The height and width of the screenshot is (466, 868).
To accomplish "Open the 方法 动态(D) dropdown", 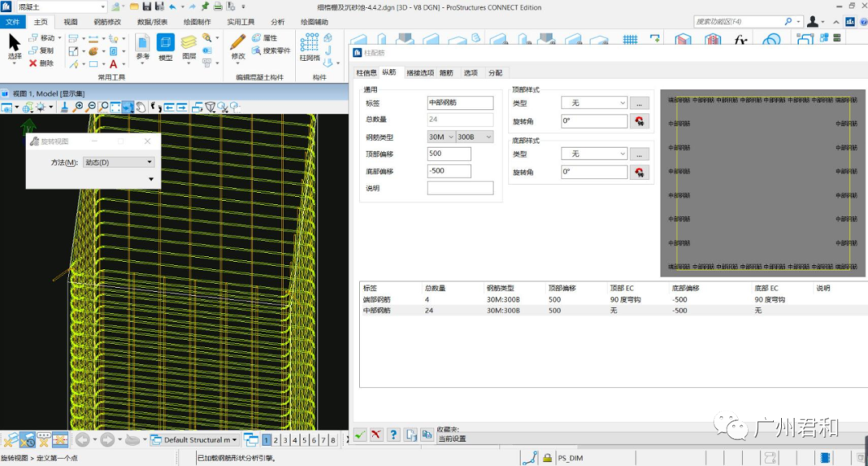I will pos(118,162).
